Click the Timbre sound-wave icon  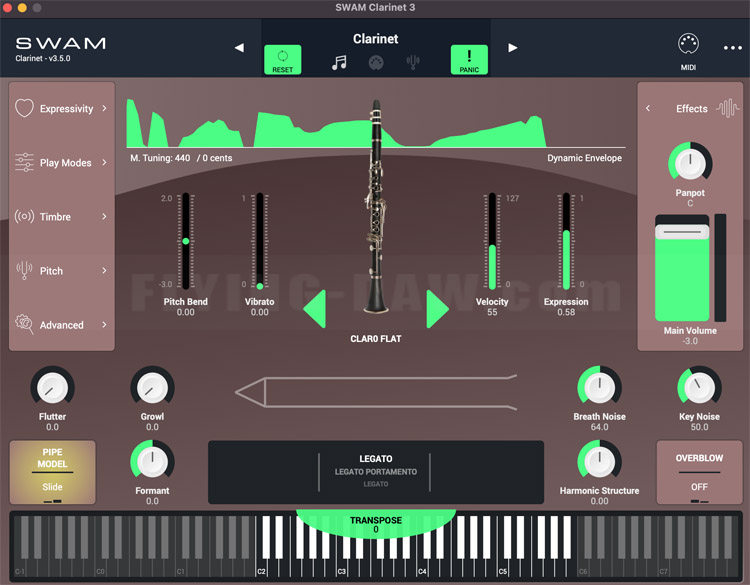pos(24,216)
